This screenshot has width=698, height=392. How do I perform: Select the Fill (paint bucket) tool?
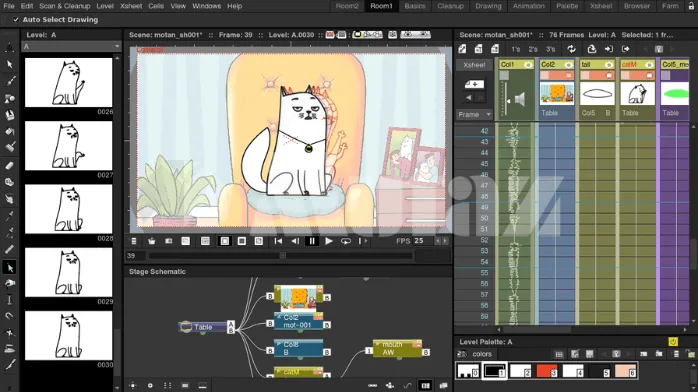[x=9, y=132]
